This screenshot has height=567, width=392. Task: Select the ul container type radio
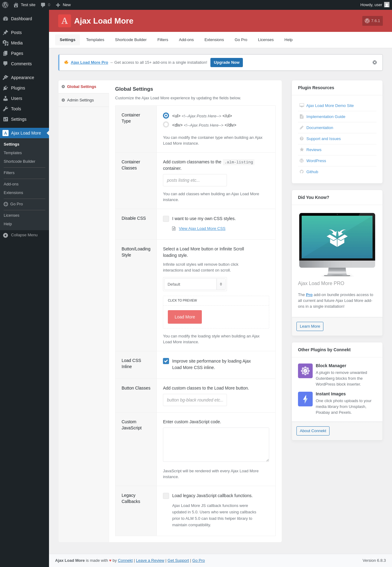tap(166, 116)
